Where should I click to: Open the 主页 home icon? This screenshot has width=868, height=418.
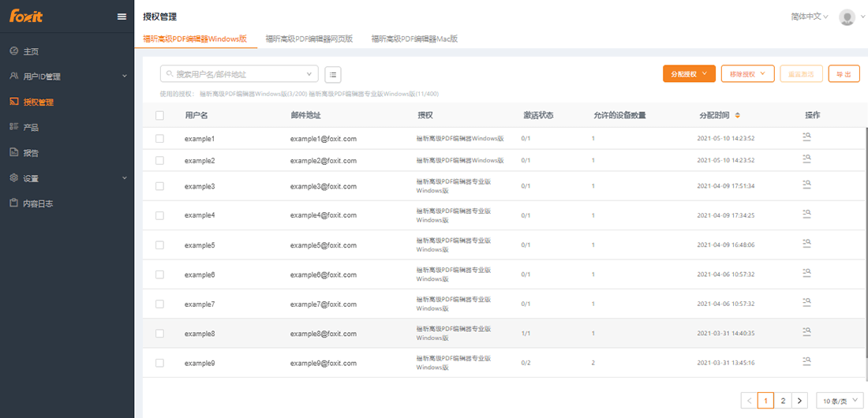14,51
